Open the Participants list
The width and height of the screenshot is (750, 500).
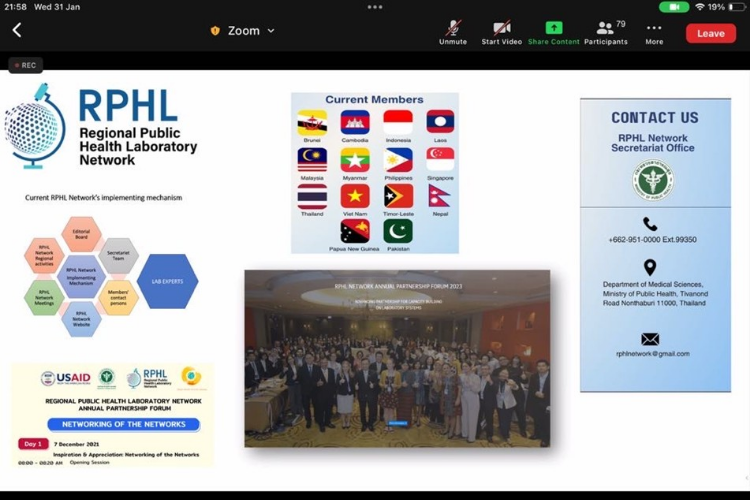(606, 33)
